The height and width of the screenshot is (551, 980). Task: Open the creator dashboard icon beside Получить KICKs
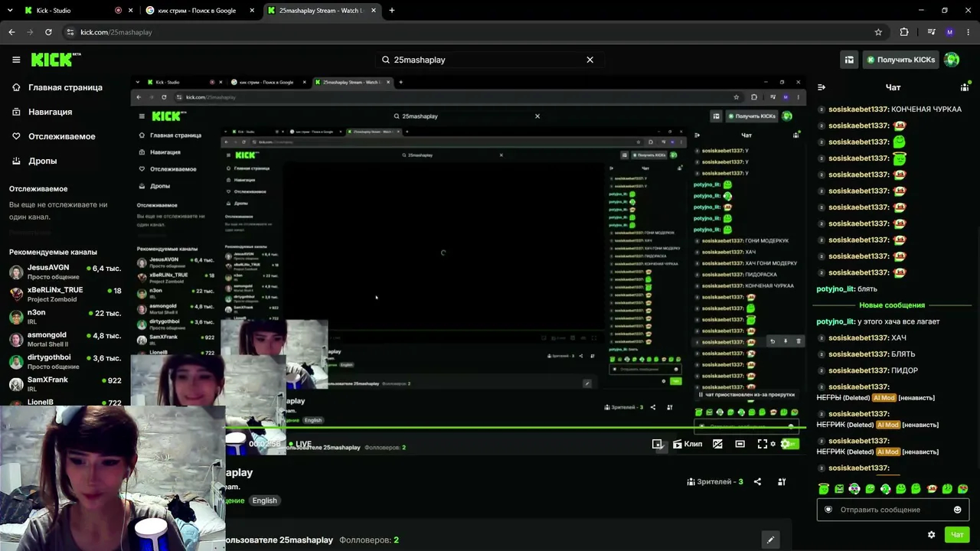[x=849, y=60]
